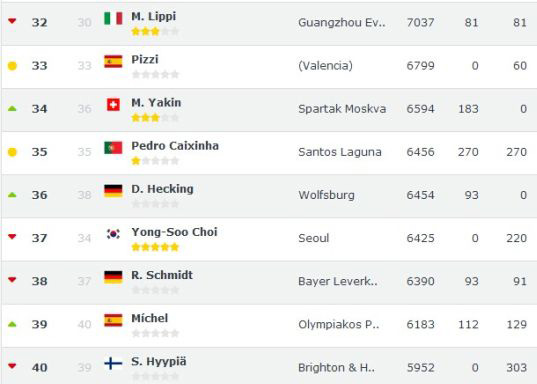Click the Finland flag beside S. Hyypiä
The width and height of the screenshot is (537, 384).
pyautogui.click(x=113, y=363)
